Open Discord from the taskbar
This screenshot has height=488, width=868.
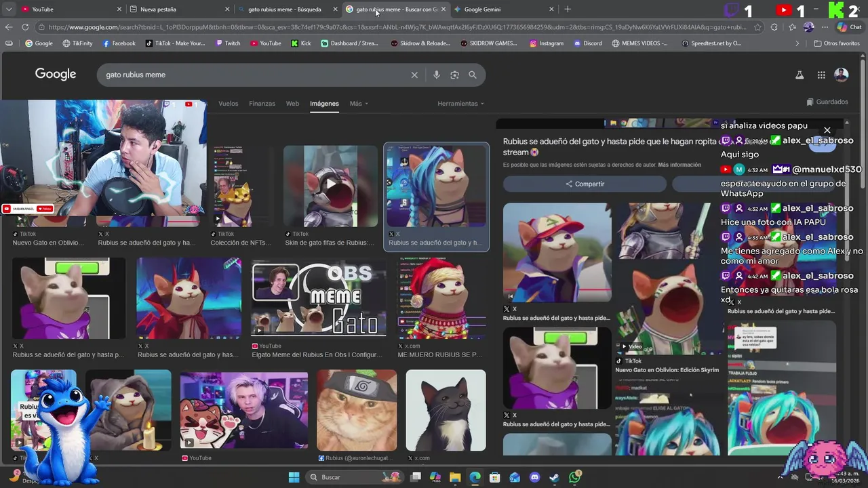535,477
